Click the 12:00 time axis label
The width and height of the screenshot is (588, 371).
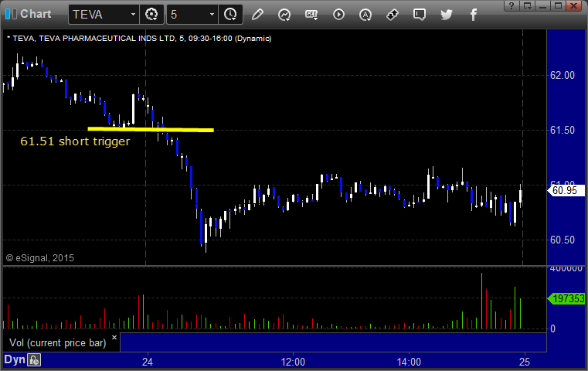293,362
